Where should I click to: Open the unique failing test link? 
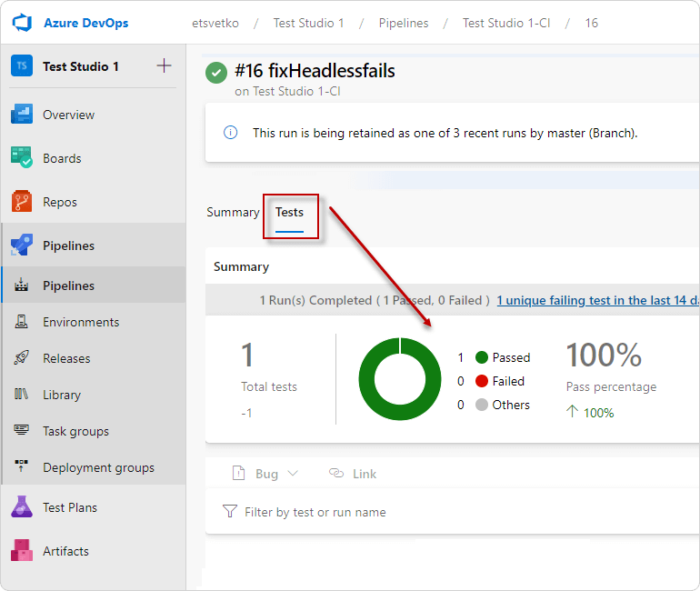tap(598, 300)
